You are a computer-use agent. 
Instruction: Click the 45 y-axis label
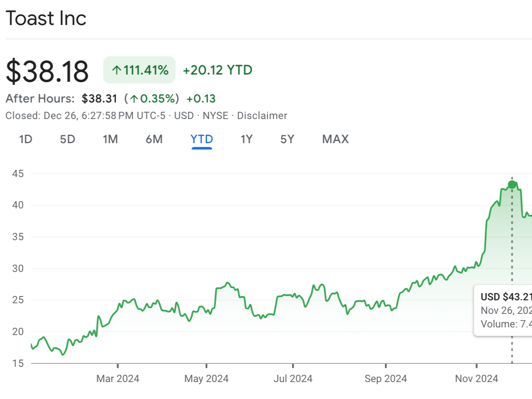click(18, 174)
